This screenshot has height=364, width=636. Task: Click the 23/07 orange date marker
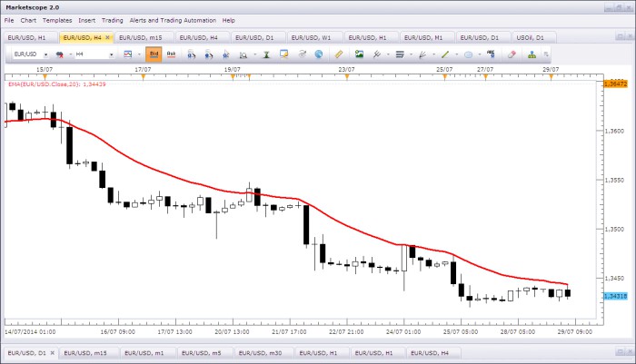click(347, 76)
